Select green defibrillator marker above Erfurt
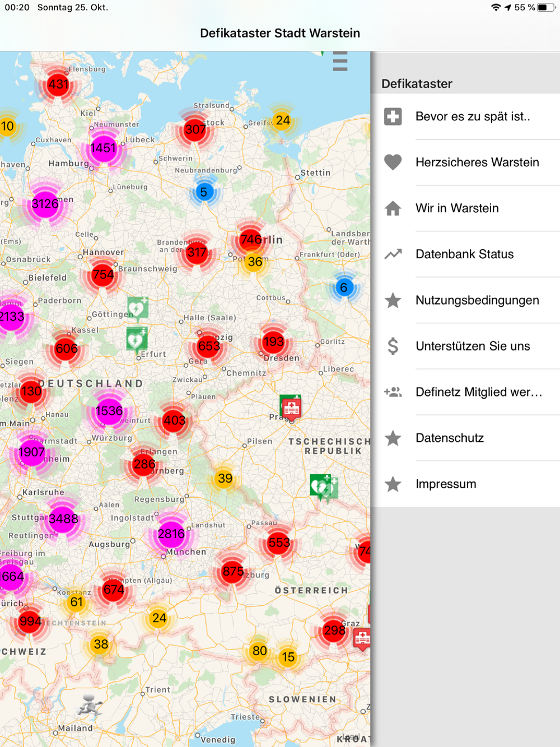This screenshot has height=747, width=560. pyautogui.click(x=137, y=339)
